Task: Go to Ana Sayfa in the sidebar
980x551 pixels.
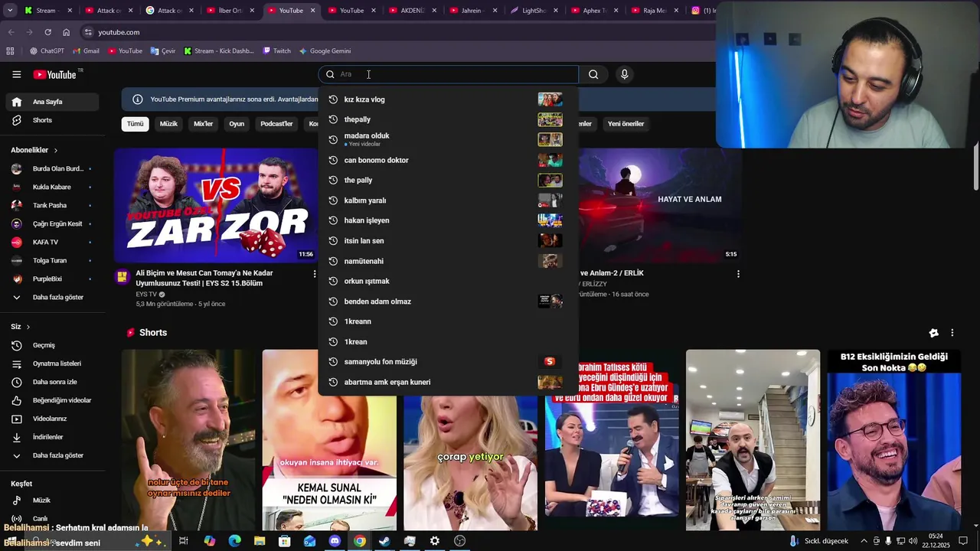Action: pyautogui.click(x=51, y=102)
